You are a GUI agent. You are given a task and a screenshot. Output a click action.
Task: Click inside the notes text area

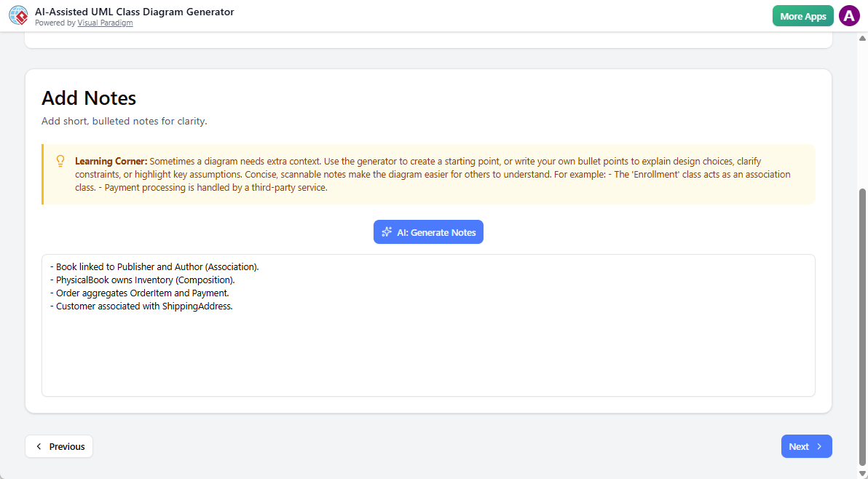[x=428, y=342]
